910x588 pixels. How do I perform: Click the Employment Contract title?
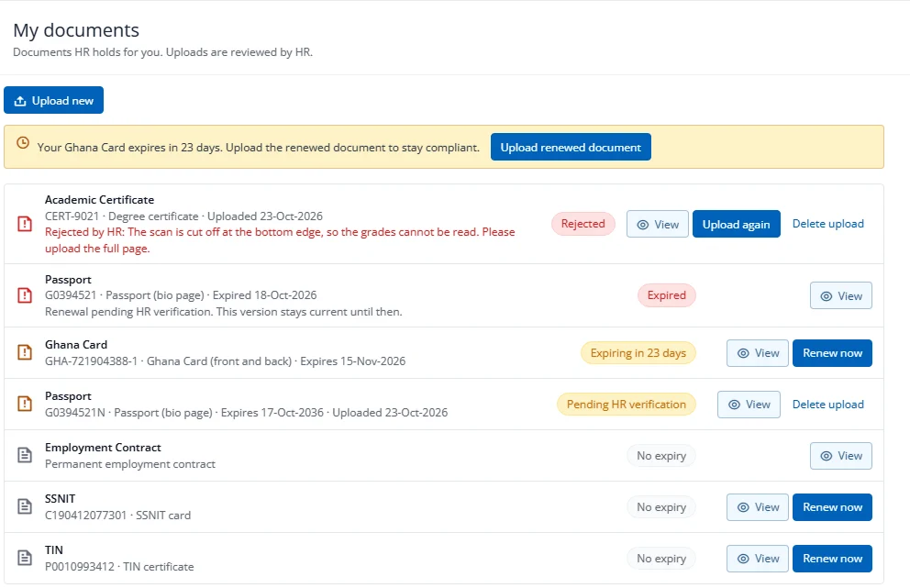click(x=103, y=447)
